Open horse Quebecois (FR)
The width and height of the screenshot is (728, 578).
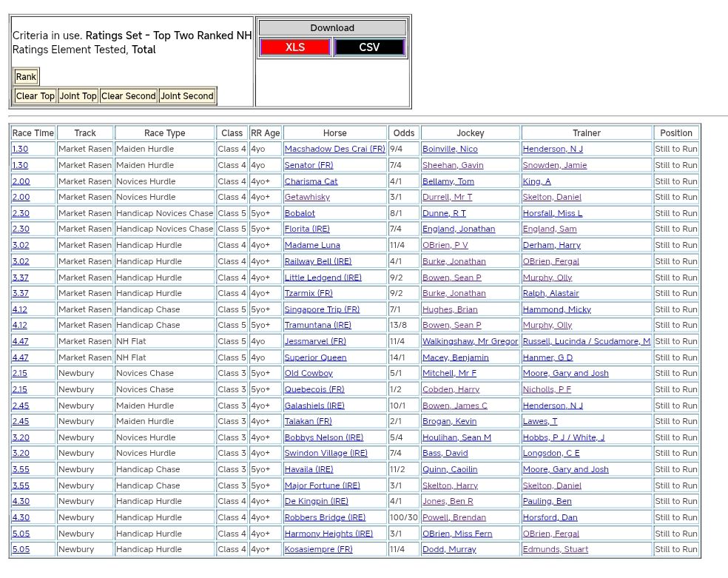coord(314,390)
